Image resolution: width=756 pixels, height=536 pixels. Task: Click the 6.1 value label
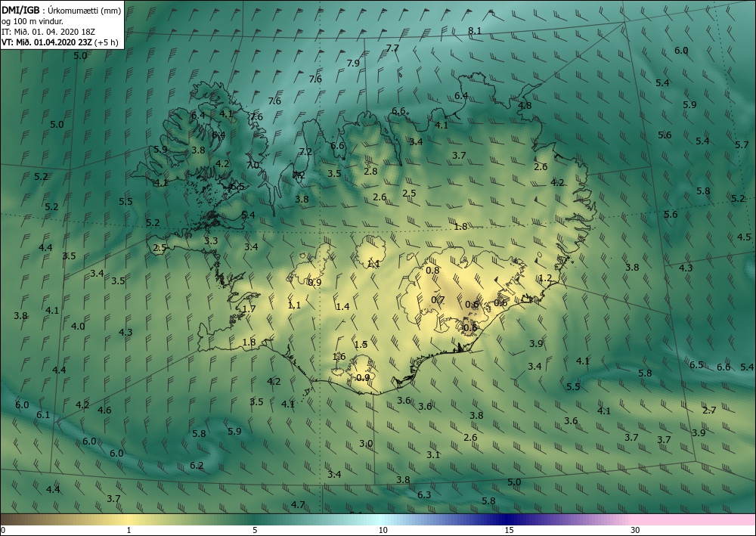pyautogui.click(x=43, y=415)
